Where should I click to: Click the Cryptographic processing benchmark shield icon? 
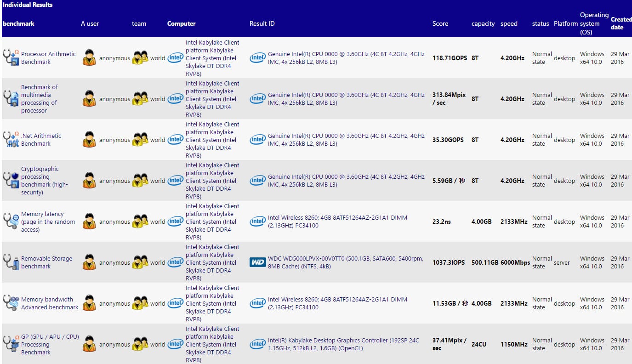[x=11, y=181]
